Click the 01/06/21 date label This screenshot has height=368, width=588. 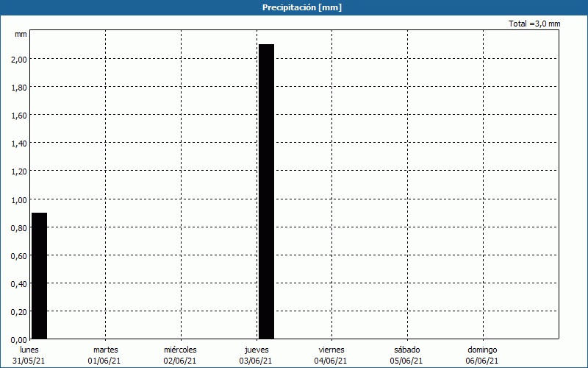(104, 361)
